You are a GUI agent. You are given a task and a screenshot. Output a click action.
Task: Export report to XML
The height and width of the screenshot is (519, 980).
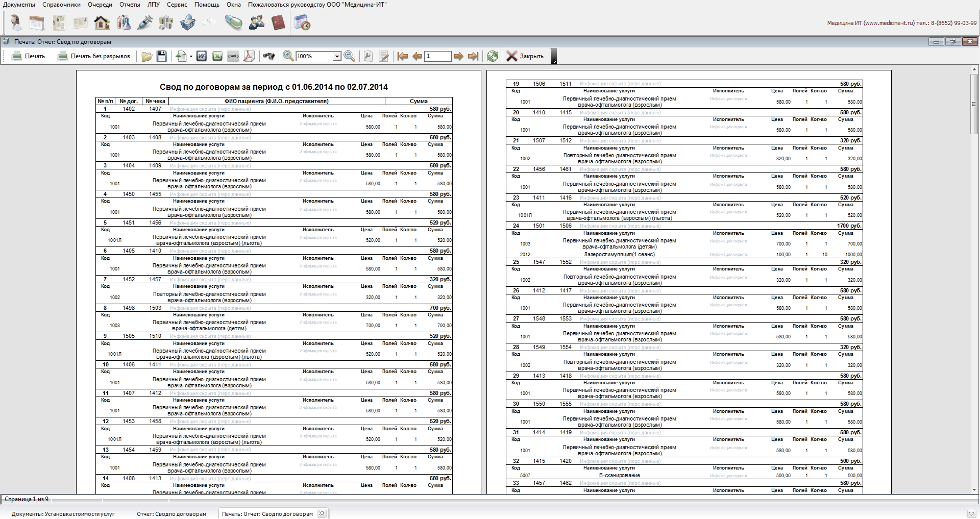pos(233,56)
